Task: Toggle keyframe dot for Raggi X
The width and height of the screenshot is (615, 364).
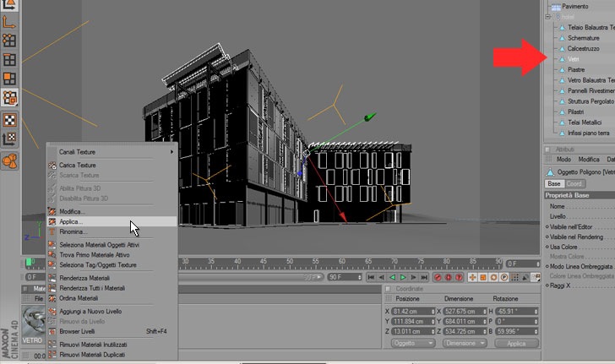Action: click(x=547, y=285)
